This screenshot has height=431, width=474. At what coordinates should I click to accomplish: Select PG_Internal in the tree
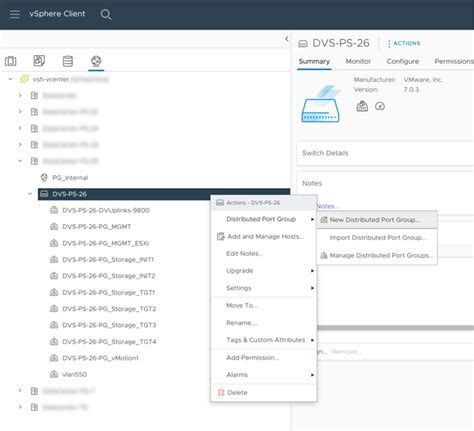pyautogui.click(x=70, y=178)
